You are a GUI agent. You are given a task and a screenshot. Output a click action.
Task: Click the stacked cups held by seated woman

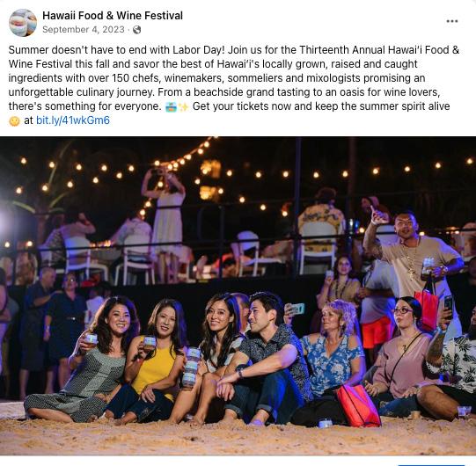pyautogui.click(x=192, y=368)
